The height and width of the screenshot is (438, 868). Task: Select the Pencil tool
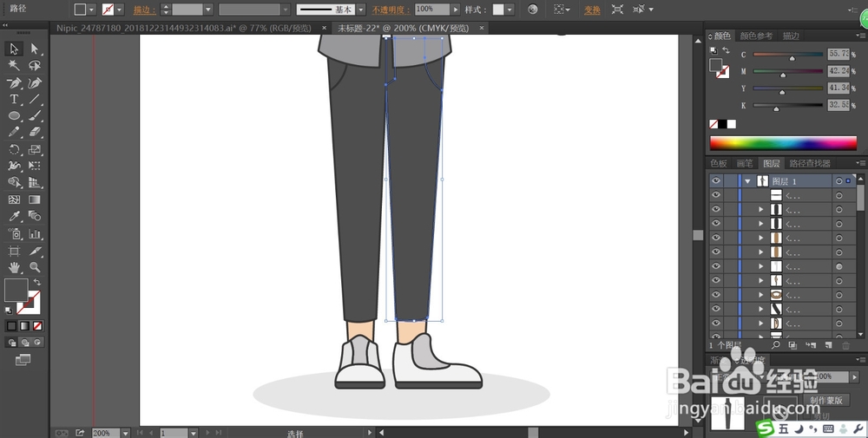(x=14, y=133)
